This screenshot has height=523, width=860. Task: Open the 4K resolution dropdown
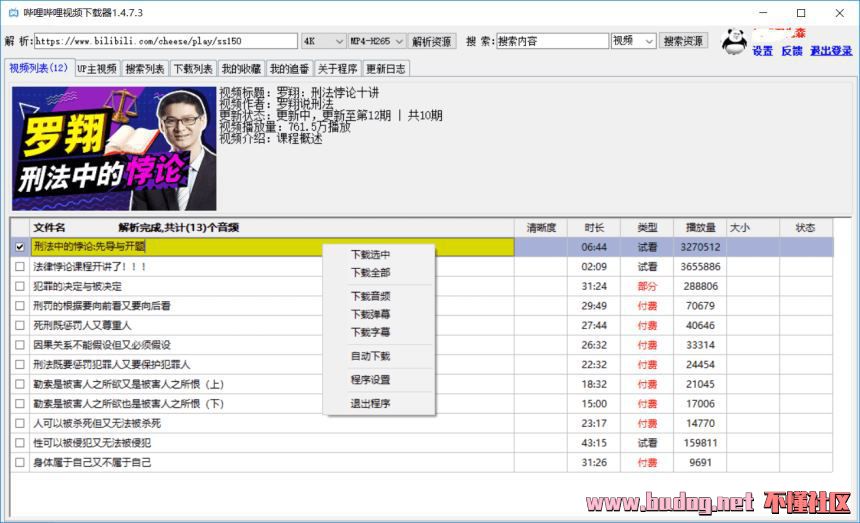(322, 41)
